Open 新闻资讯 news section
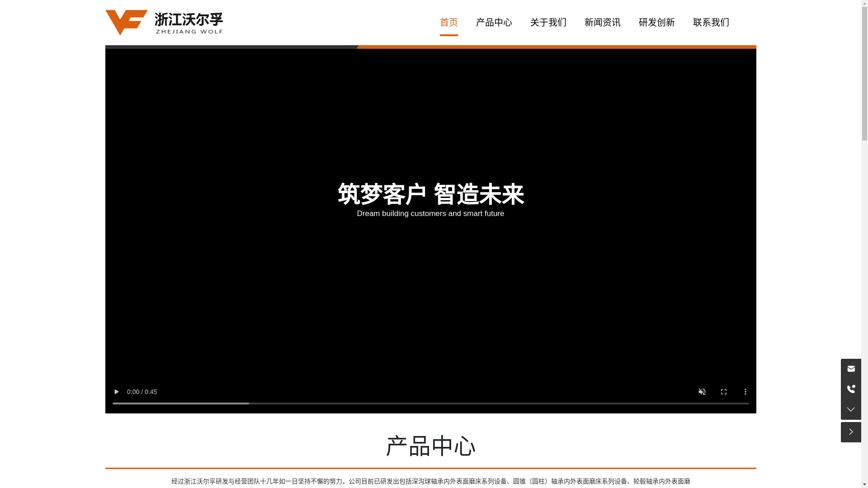This screenshot has width=868, height=488. pos(602,23)
